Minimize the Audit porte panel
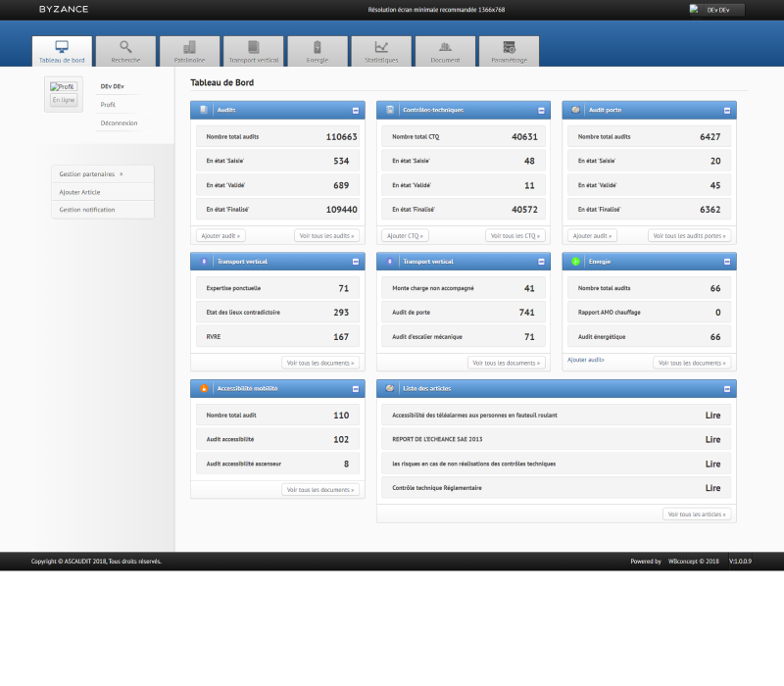Viewport: 784px width, 686px height. coord(727,111)
